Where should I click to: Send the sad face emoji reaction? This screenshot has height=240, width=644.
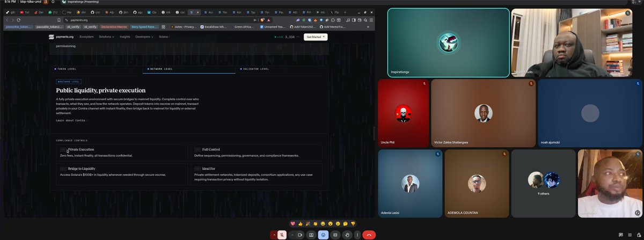338,223
